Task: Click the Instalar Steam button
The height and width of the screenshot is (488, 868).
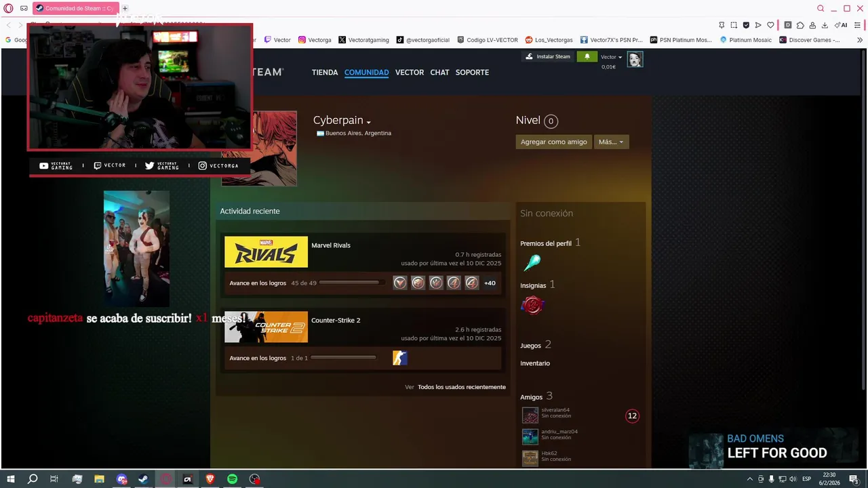Action: (548, 56)
